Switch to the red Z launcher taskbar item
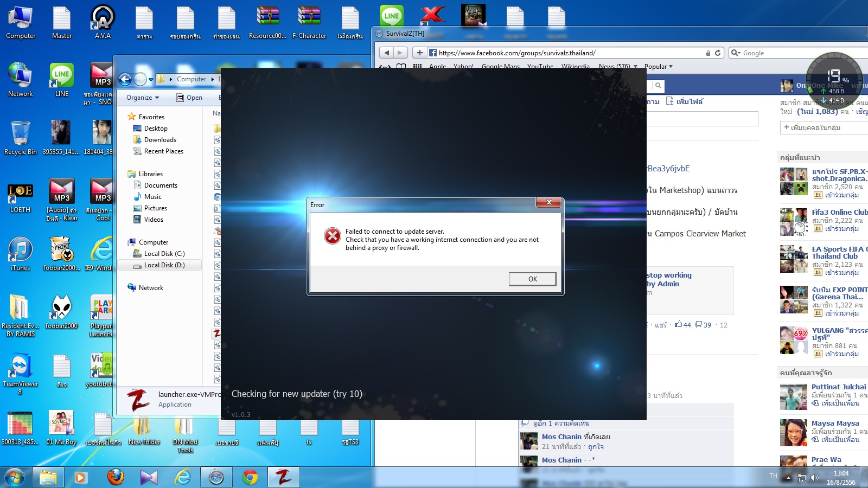 (x=284, y=477)
